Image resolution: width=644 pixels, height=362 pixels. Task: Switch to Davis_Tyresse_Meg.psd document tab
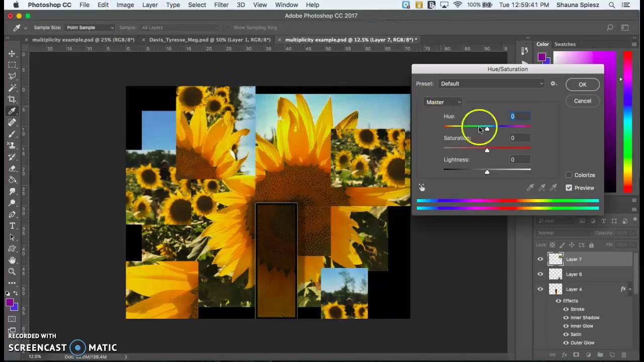tap(210, 40)
